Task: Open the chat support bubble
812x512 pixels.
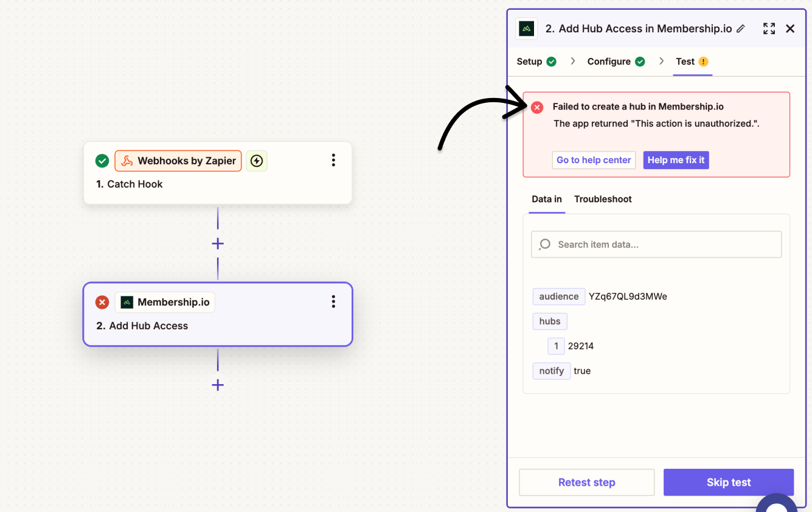Action: [776, 505]
